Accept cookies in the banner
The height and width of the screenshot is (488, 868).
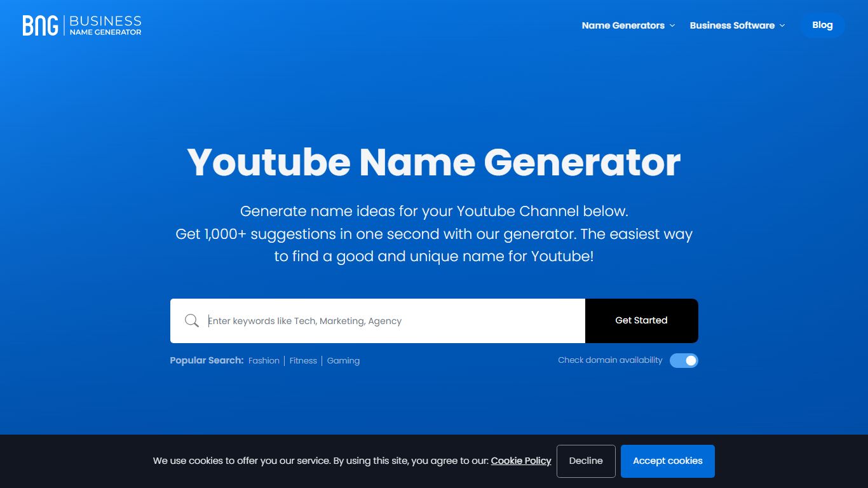(x=668, y=461)
